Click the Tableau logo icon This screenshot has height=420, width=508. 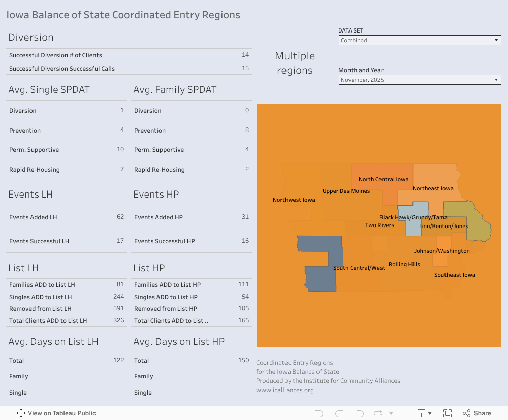(x=21, y=413)
